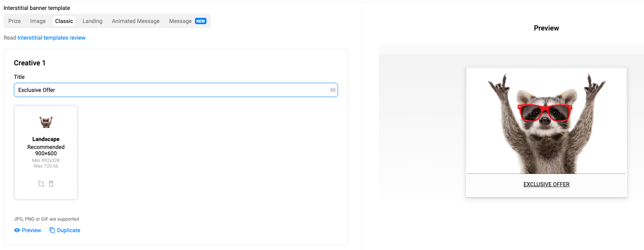
Task: Switch to the Prize template tab
Action: (x=15, y=21)
